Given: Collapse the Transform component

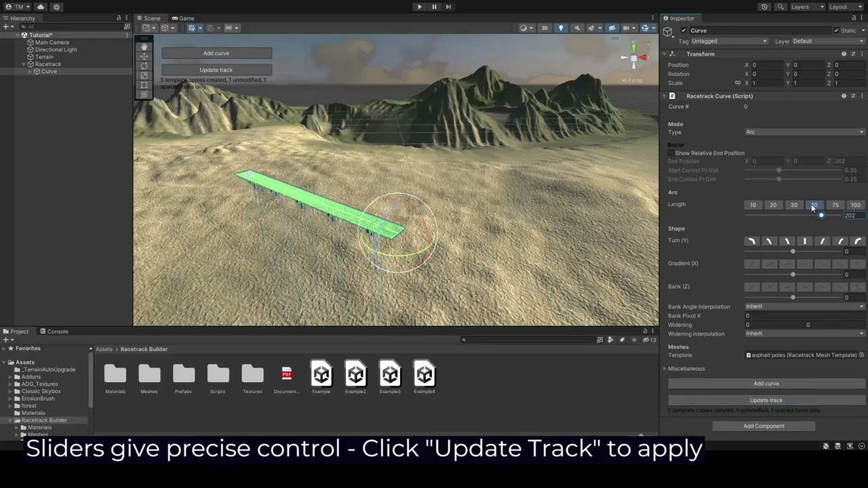Looking at the screenshot, I should [665, 54].
